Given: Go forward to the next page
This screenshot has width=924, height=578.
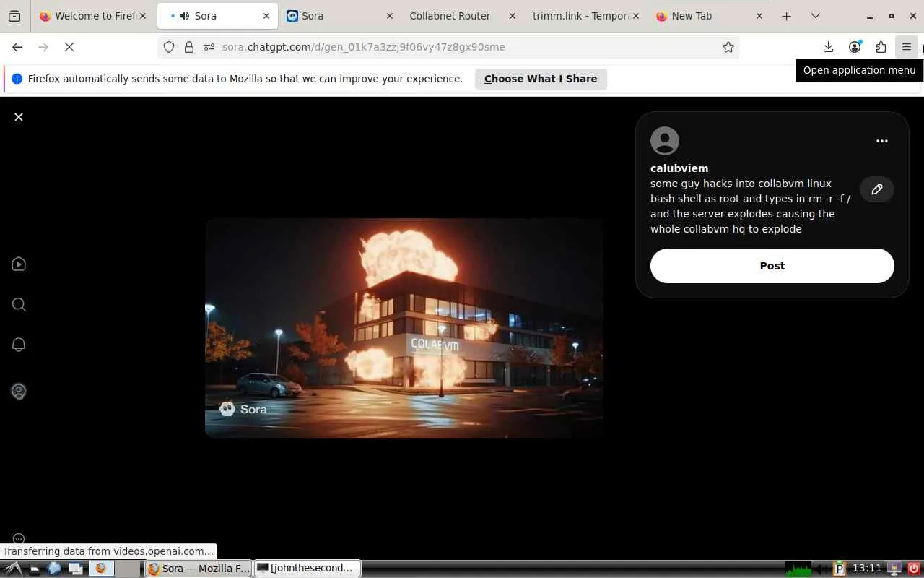Looking at the screenshot, I should click(43, 47).
